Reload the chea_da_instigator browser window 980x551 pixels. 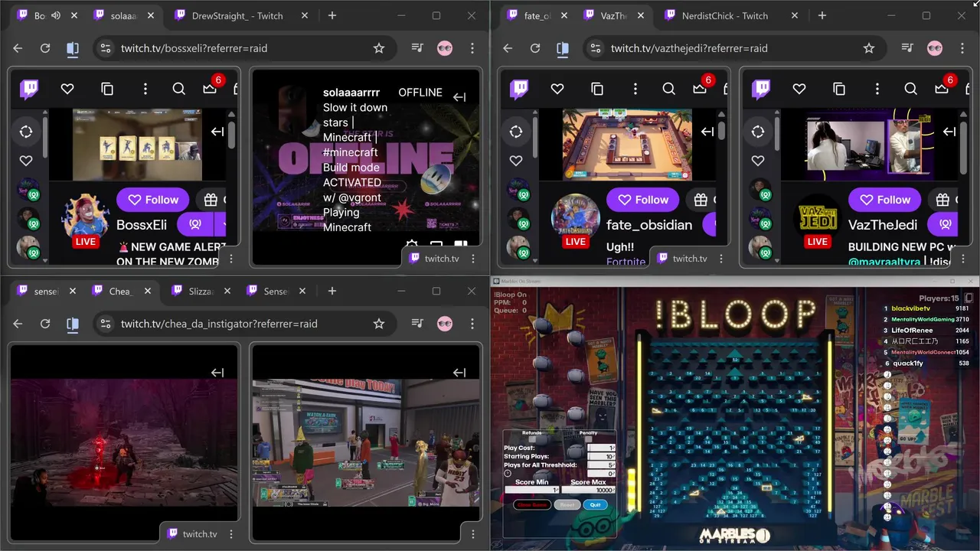click(x=45, y=324)
